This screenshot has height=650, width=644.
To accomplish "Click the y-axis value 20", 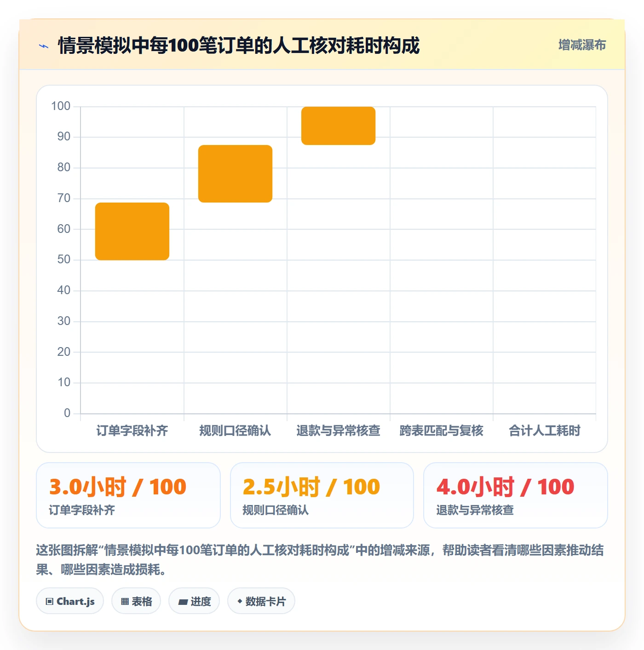I will 64,352.
